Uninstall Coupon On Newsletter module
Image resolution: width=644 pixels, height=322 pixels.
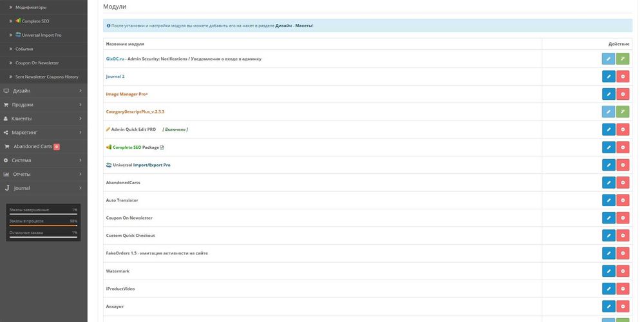coord(623,218)
